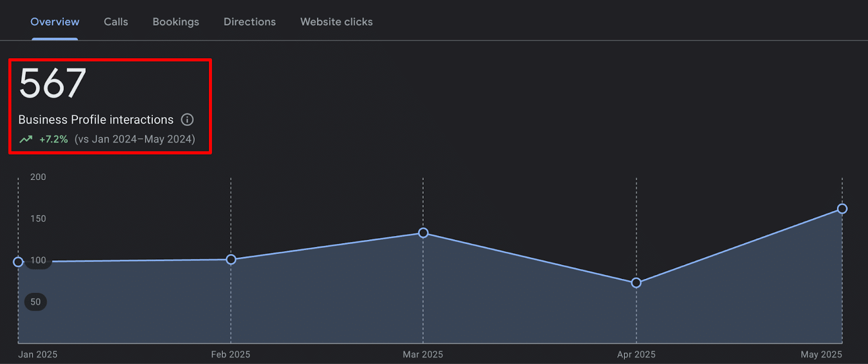
Task: Click the 100 y-axis label
Action: [38, 260]
